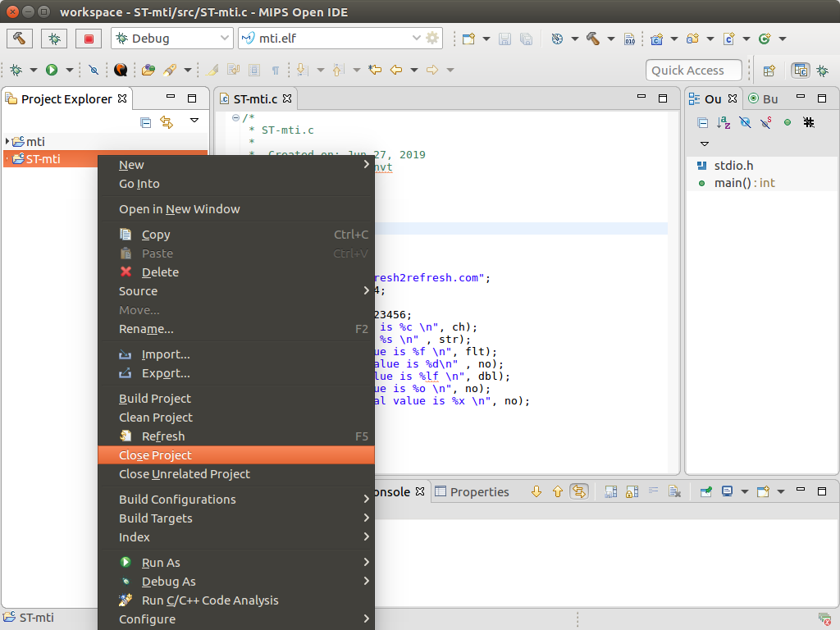Image resolution: width=840 pixels, height=630 pixels.
Task: Click the Build hammer button in launch bar
Action: tap(20, 39)
